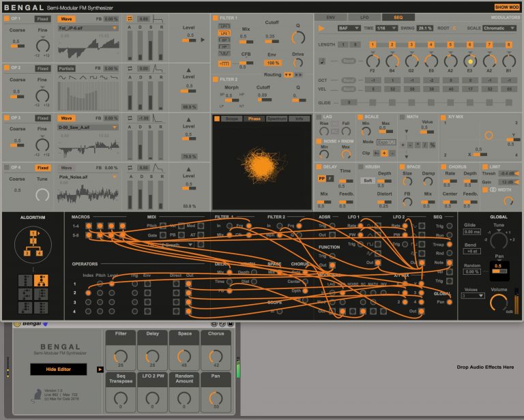Toggle Filter 2 on/off
The width and height of the screenshot is (524, 420).
216,80
